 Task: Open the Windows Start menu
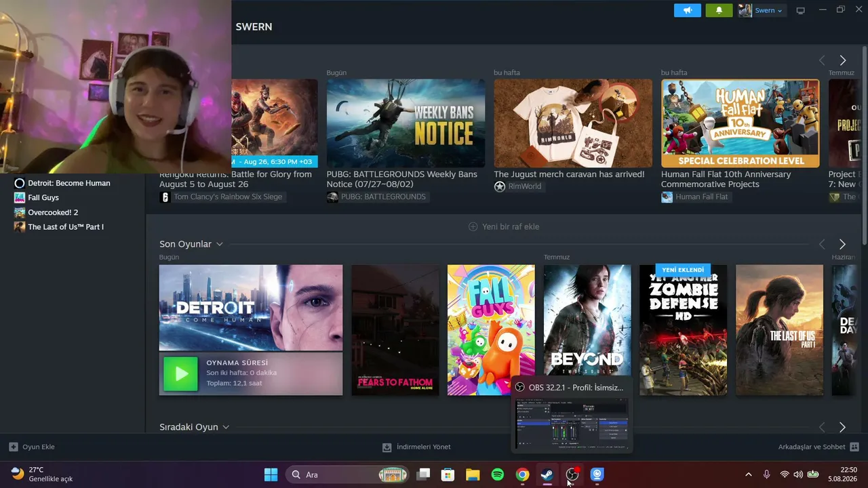(x=271, y=474)
